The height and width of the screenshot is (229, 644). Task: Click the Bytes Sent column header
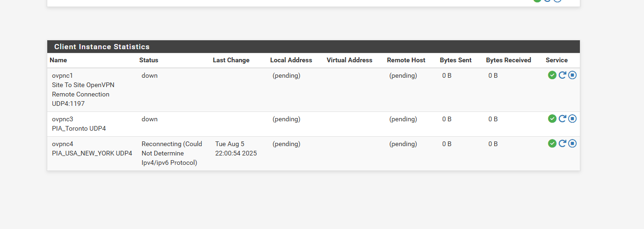pyautogui.click(x=456, y=60)
